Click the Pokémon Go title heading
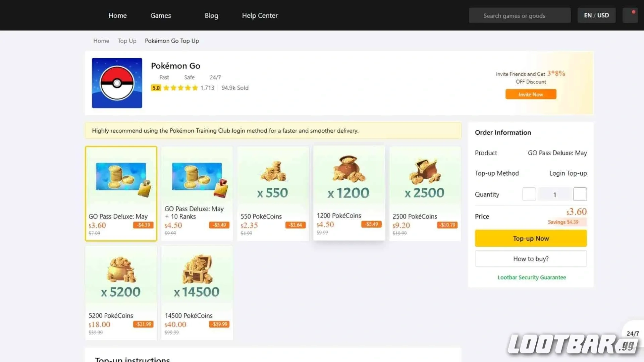This screenshot has width=644, height=362. click(x=175, y=66)
